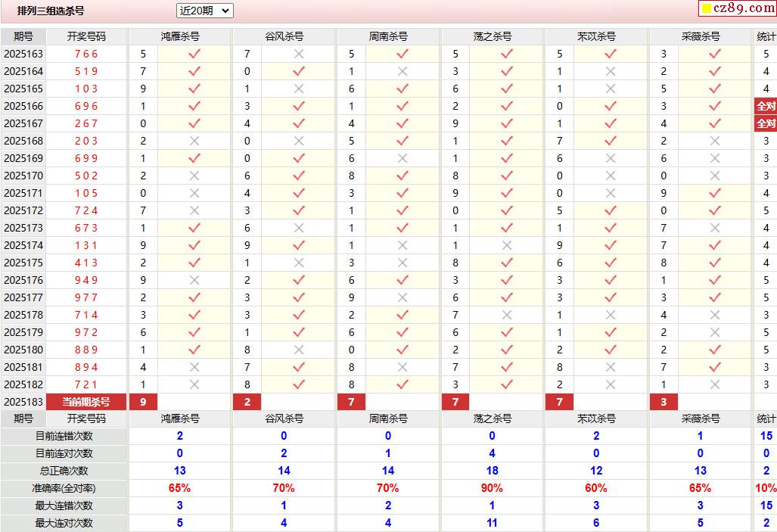Click bottom header 采薇杀号
This screenshot has width=777, height=532.
pos(700,418)
